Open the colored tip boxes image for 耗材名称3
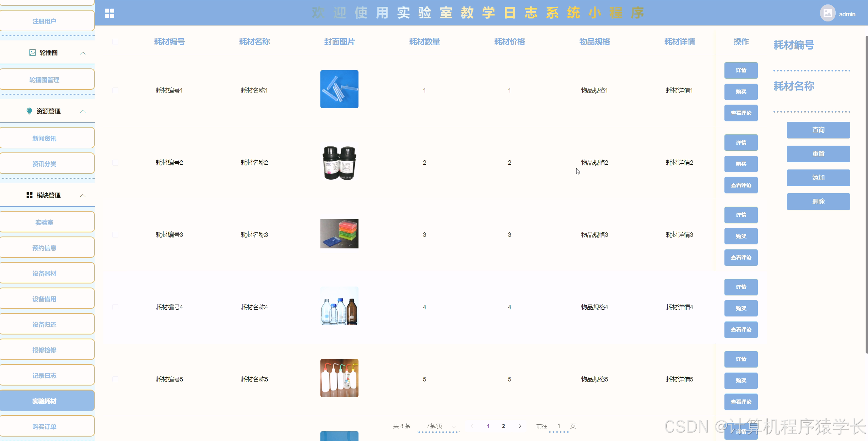This screenshot has width=868, height=441. point(339,234)
